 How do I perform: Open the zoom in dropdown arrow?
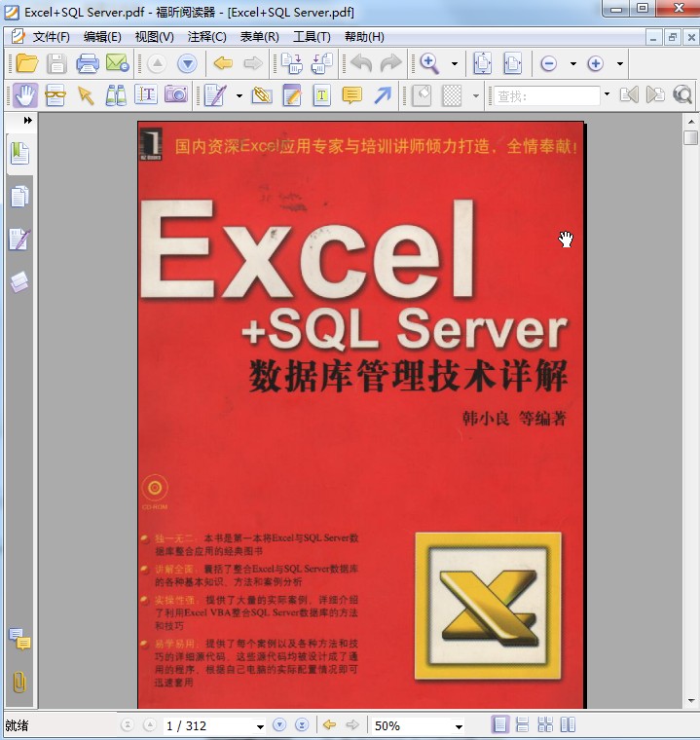[x=620, y=63]
